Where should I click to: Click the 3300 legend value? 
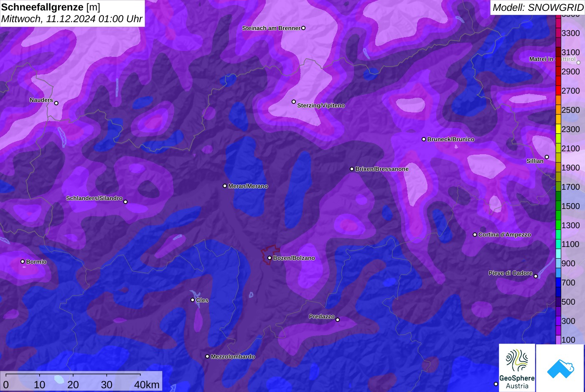pyautogui.click(x=570, y=33)
